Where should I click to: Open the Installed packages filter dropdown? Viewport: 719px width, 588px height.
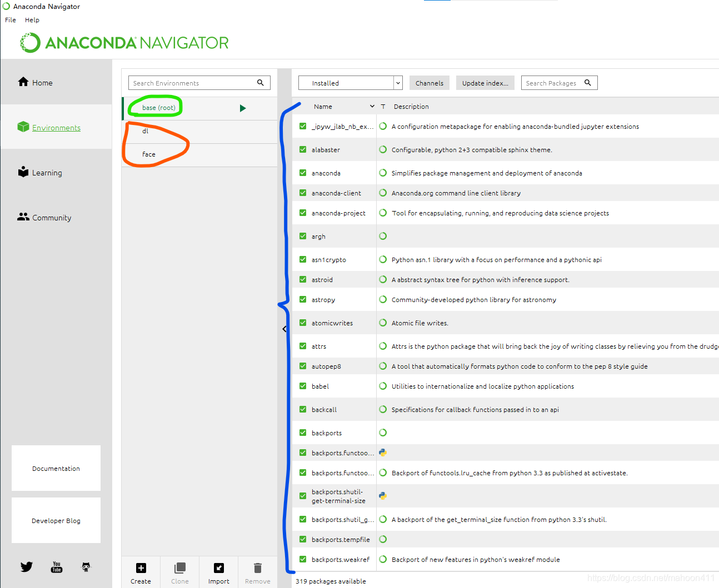pyautogui.click(x=350, y=83)
